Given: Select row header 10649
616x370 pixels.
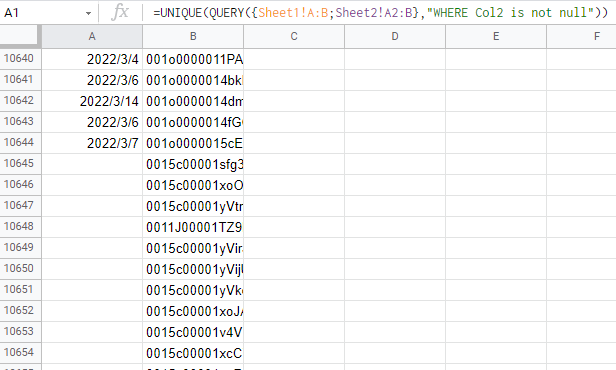Looking at the screenshot, I should point(20,248).
